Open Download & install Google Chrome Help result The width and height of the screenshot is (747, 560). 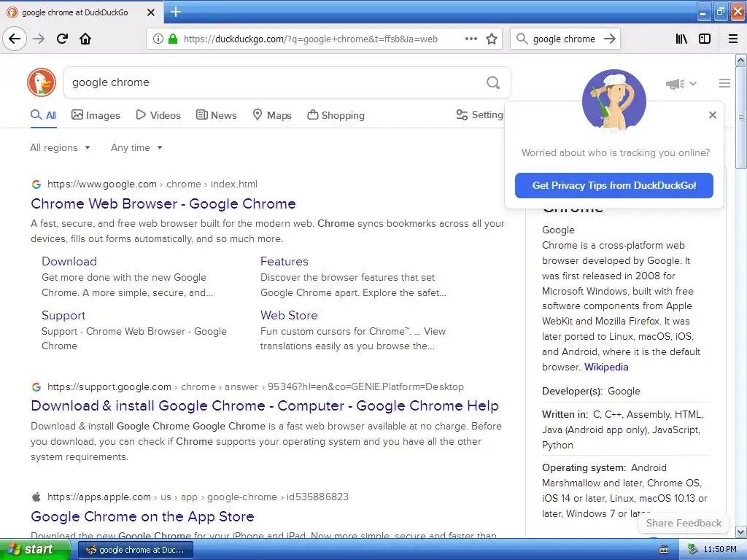(x=264, y=405)
